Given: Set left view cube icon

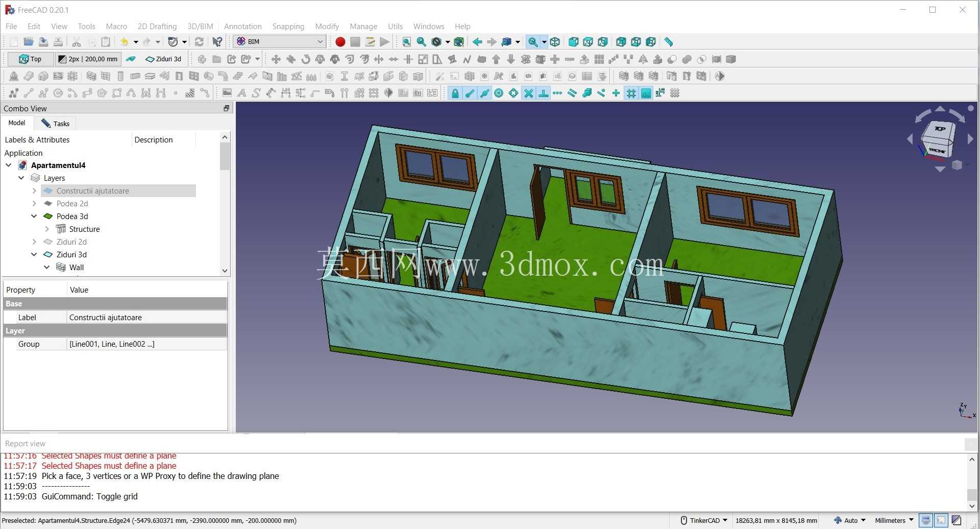Looking at the screenshot, I should (x=651, y=42).
